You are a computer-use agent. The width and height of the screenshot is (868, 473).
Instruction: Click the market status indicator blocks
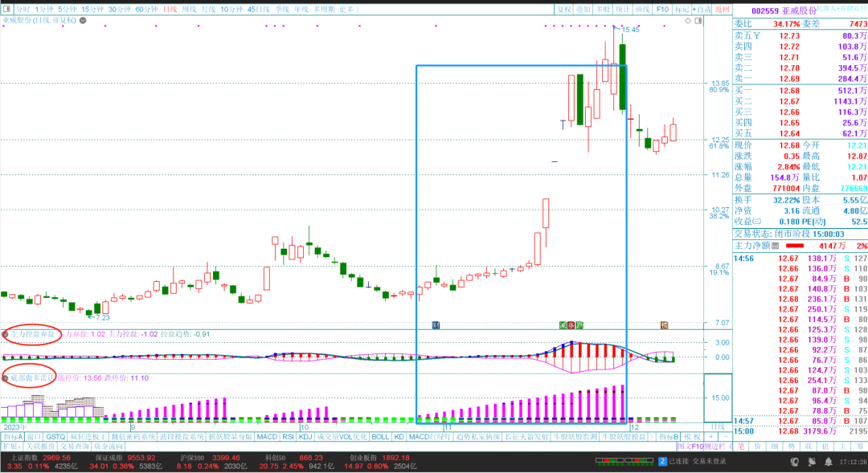click(x=624, y=460)
